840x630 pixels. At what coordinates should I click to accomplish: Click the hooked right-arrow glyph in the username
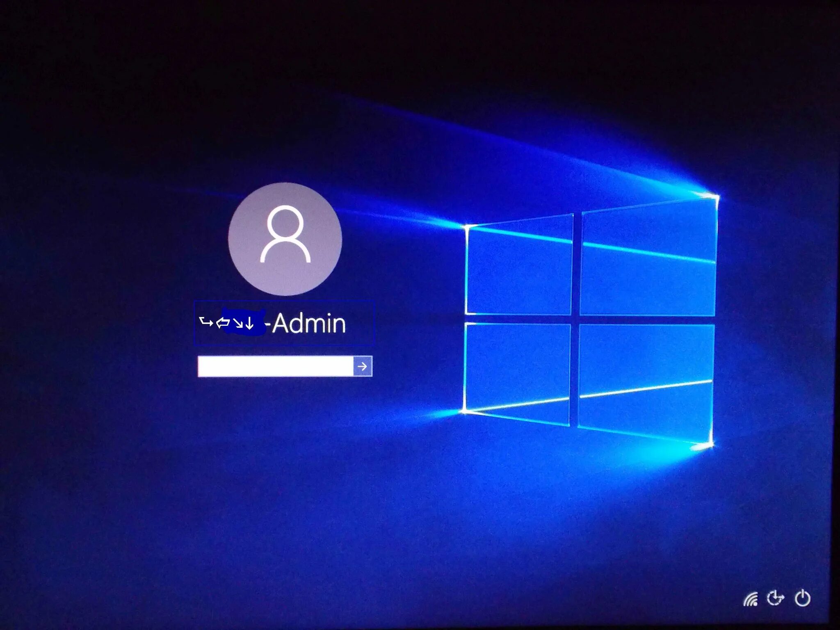point(206,322)
